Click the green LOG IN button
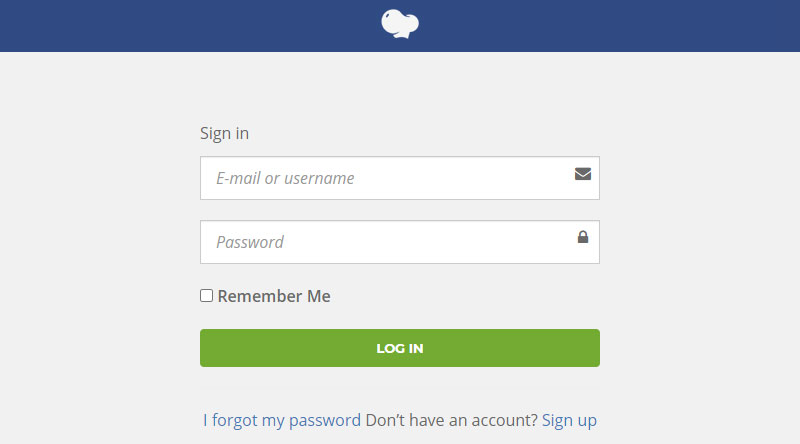Screen dimensions: 800x444 [400, 348]
